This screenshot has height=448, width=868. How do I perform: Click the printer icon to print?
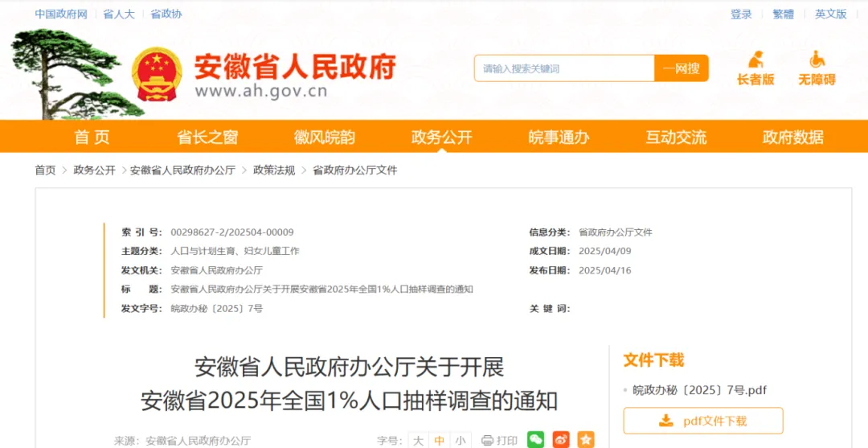click(487, 441)
